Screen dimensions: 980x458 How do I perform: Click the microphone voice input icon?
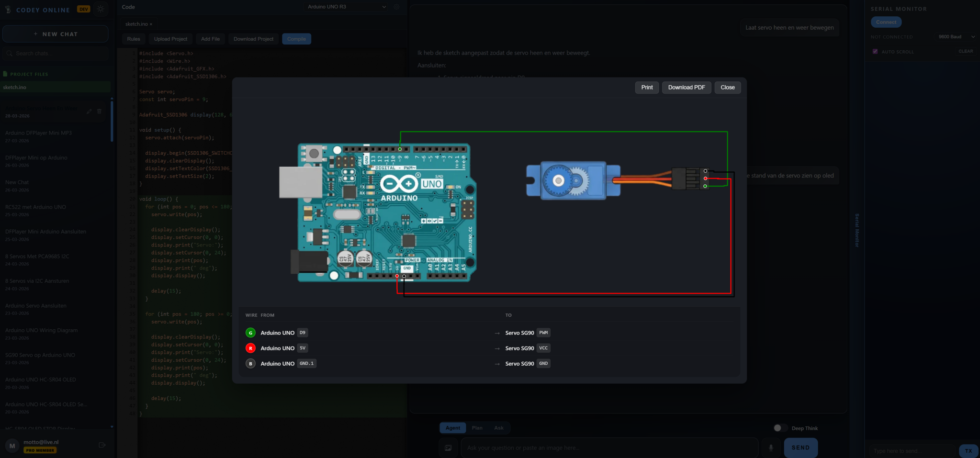click(x=771, y=448)
